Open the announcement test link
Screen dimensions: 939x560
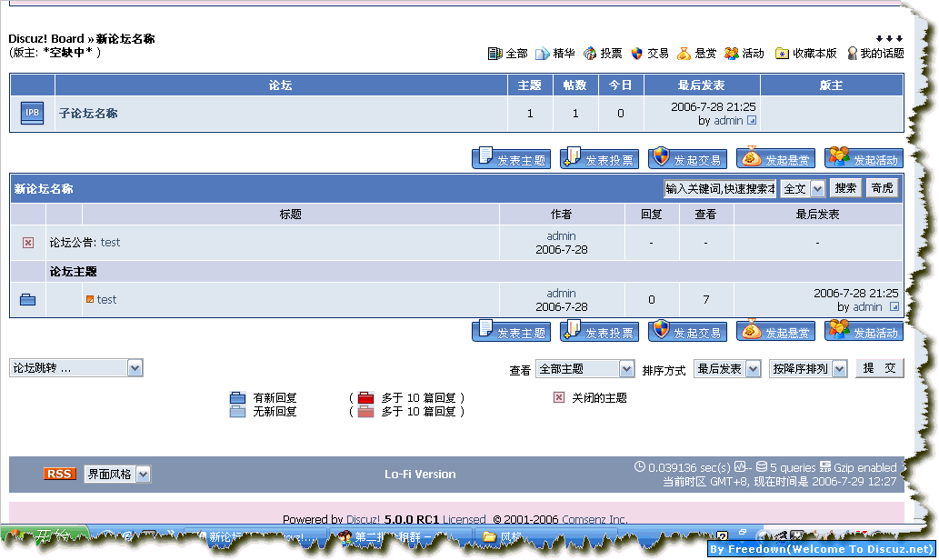click(110, 243)
